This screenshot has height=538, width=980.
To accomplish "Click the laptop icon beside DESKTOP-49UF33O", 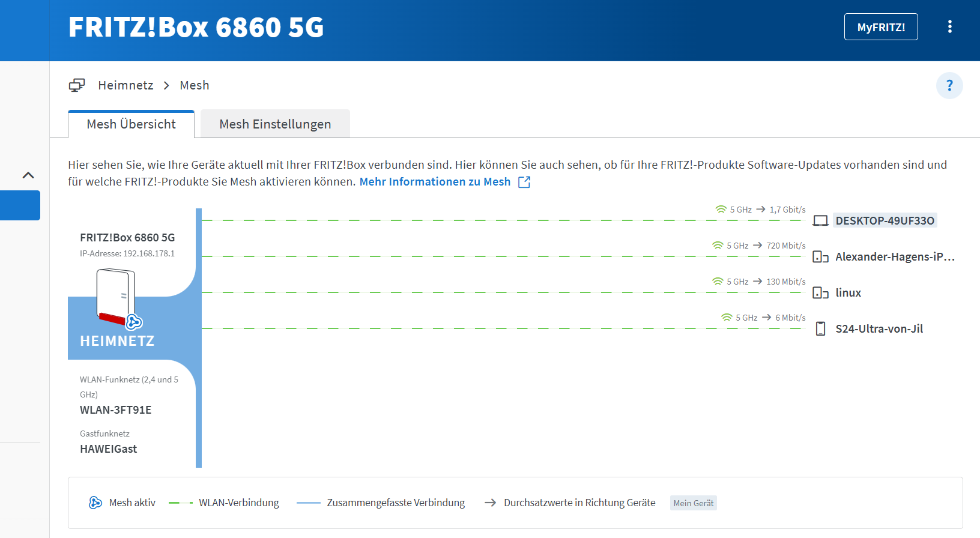I will [x=820, y=220].
